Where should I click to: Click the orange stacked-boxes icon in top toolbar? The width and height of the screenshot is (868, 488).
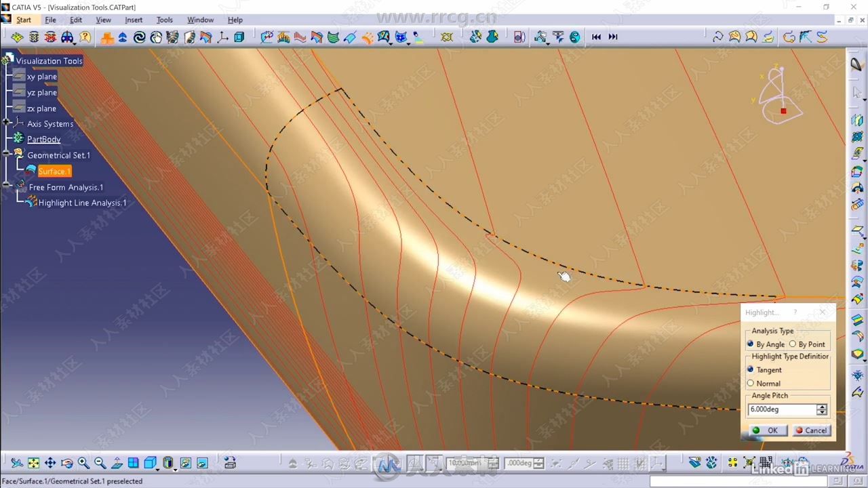pos(106,37)
